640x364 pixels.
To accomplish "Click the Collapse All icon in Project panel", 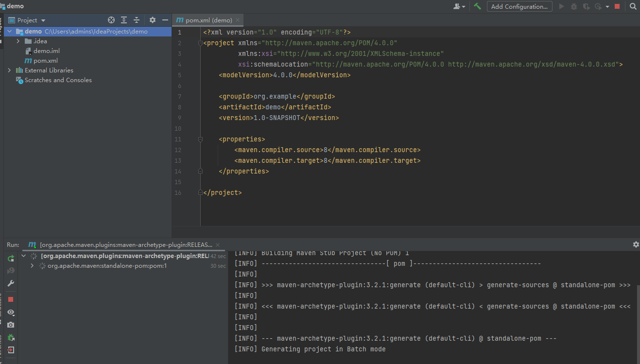I will click(x=137, y=20).
